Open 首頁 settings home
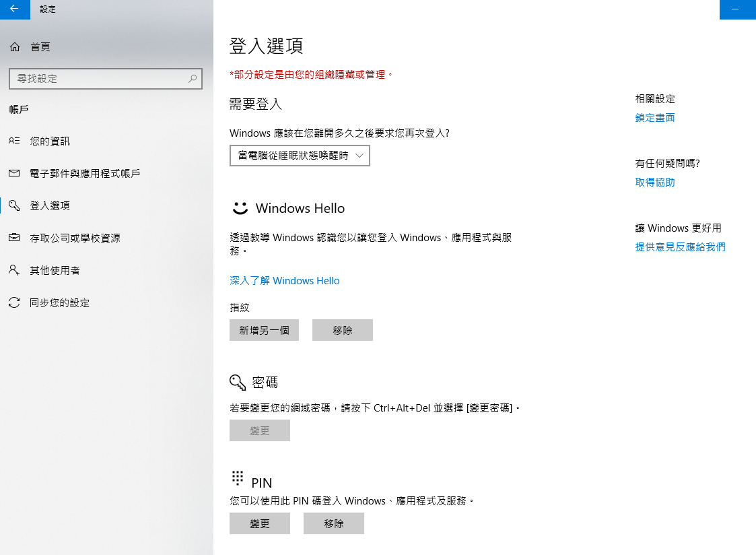756x555 pixels. 40,46
